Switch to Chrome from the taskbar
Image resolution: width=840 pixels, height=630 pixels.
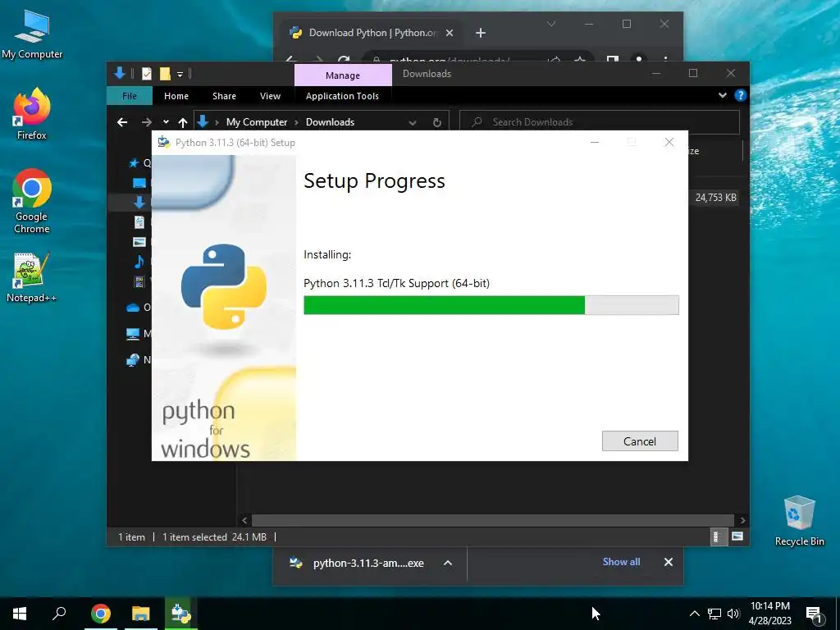[101, 614]
